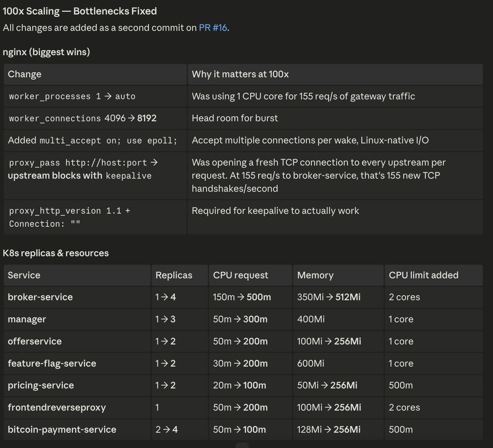Click feature-flag-service replicas '1 → 2'

pyautogui.click(x=180, y=364)
